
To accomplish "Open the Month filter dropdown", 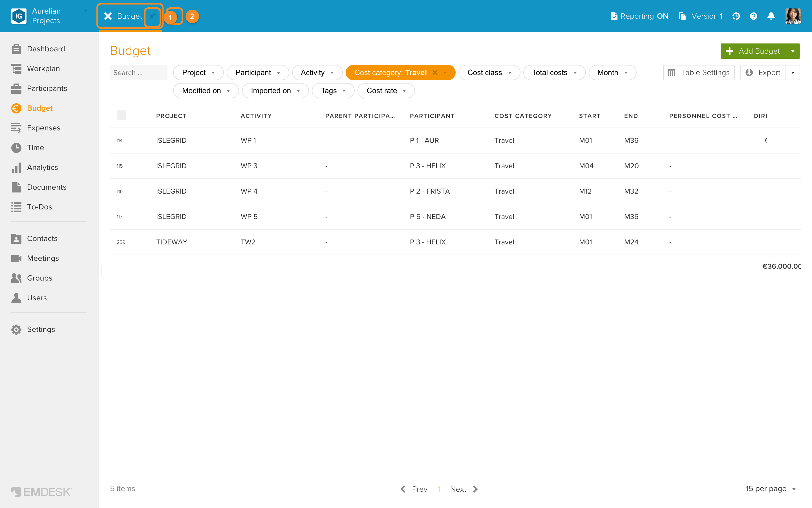I will click(612, 73).
